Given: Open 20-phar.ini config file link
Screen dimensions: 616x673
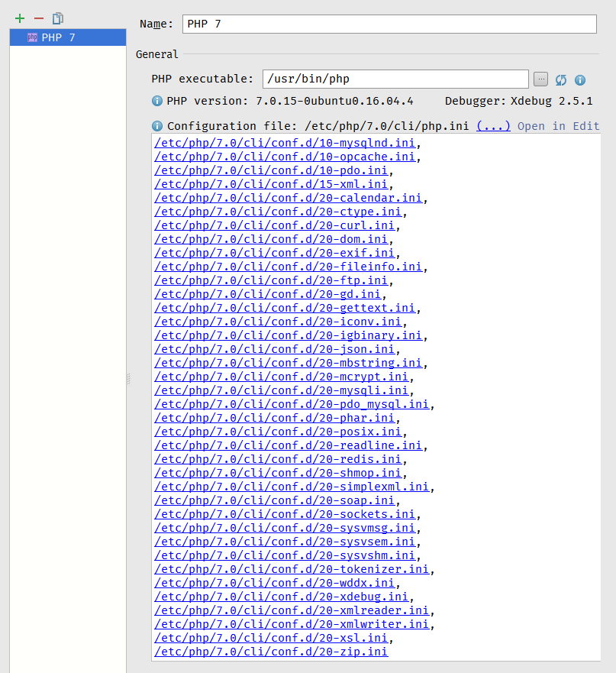Looking at the screenshot, I should click(275, 418).
